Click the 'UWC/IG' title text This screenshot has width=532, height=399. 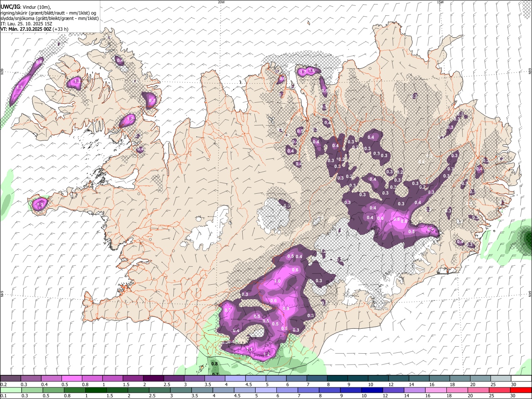pyautogui.click(x=10, y=7)
